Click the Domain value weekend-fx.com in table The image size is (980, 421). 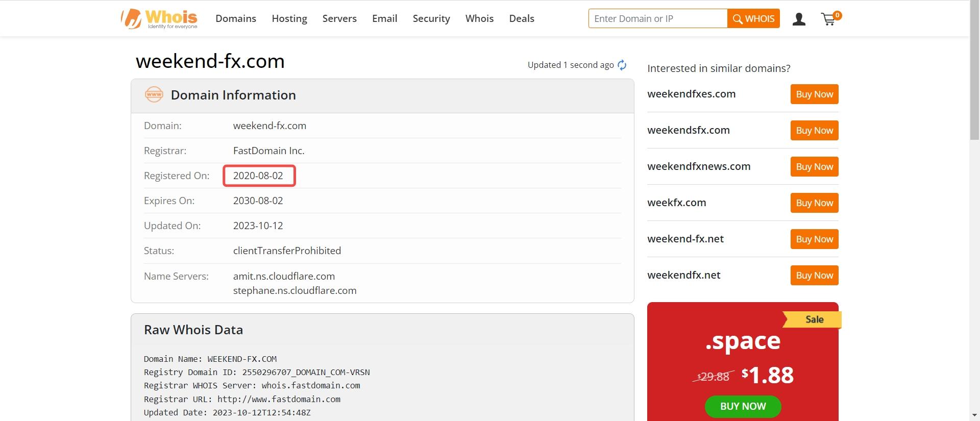(269, 126)
